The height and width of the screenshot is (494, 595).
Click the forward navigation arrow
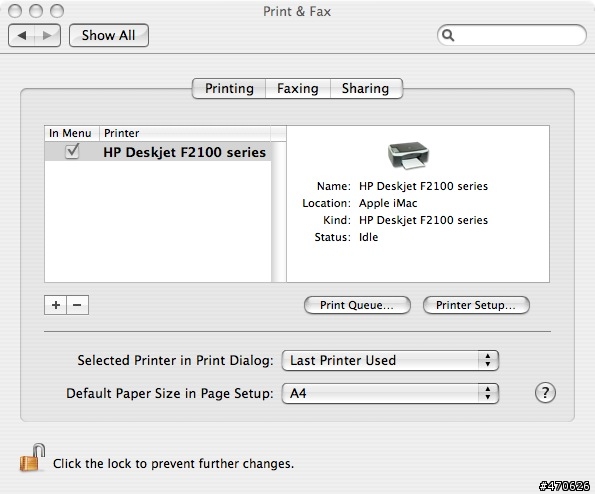click(x=47, y=36)
